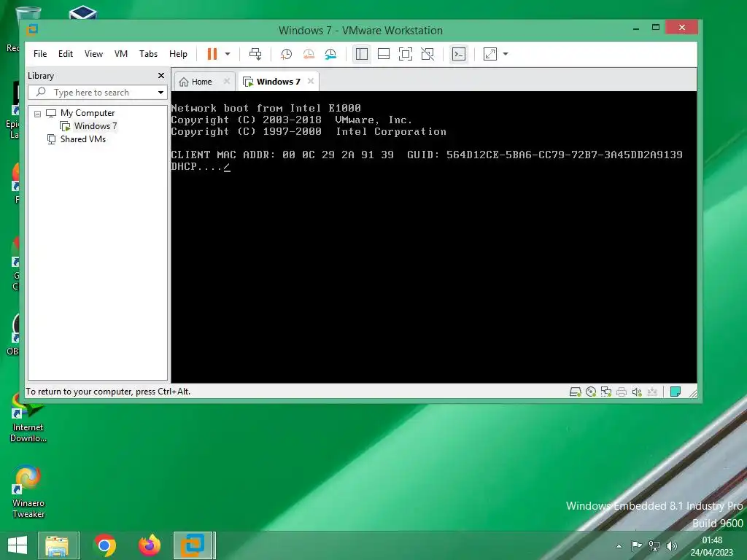Viewport: 747px width, 560px height.
Task: Open the Help menu
Action: (x=178, y=54)
